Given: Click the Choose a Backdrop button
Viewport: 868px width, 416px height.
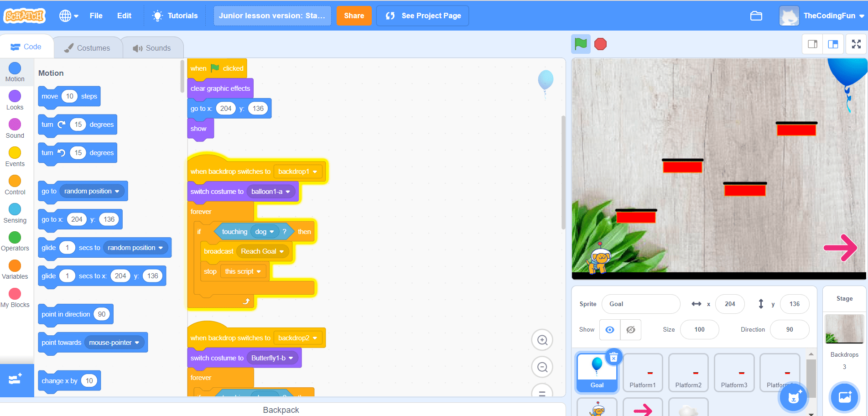Looking at the screenshot, I should 845,397.
